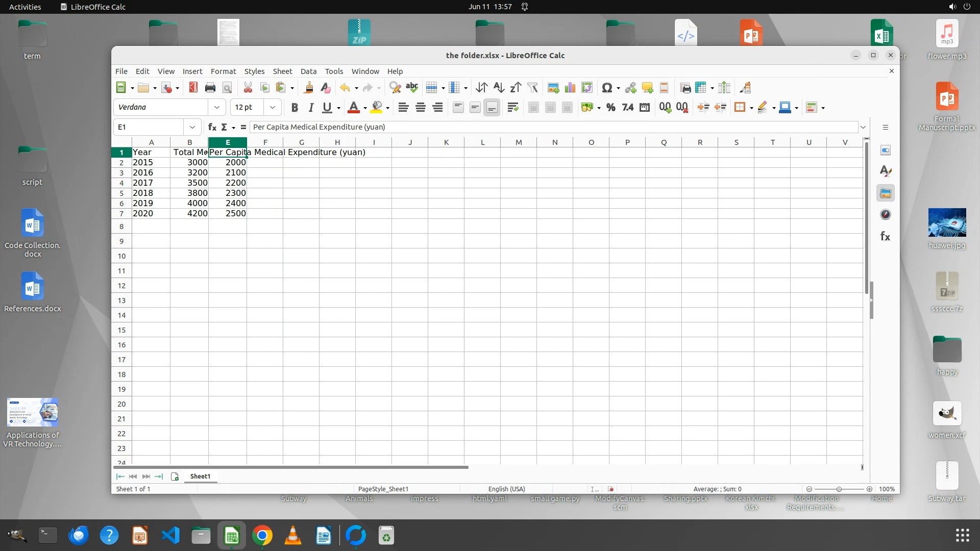Open the Navigator compass in sidebar
The width and height of the screenshot is (980, 551).
[x=885, y=215]
